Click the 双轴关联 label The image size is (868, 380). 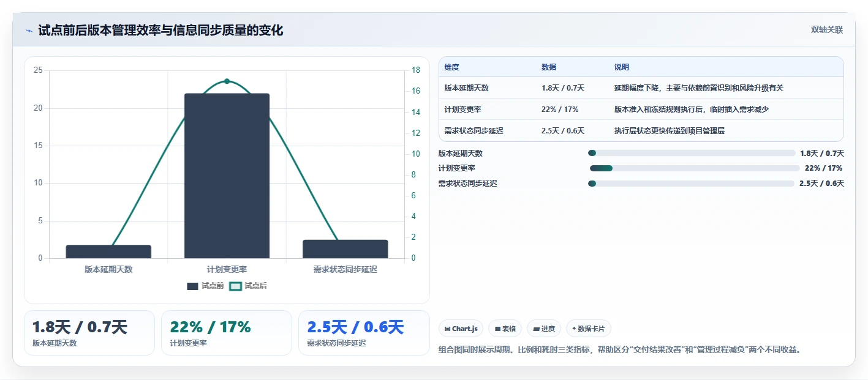[x=827, y=30]
